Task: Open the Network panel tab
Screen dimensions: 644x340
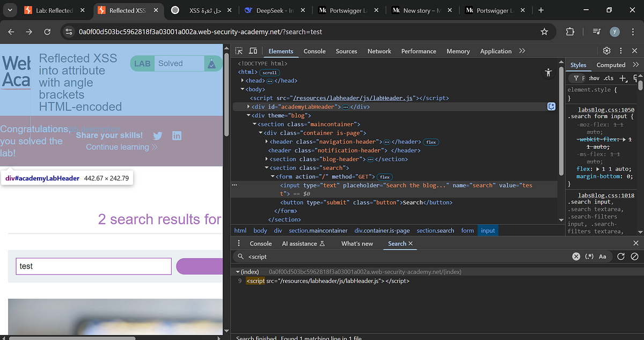Action: click(x=379, y=51)
